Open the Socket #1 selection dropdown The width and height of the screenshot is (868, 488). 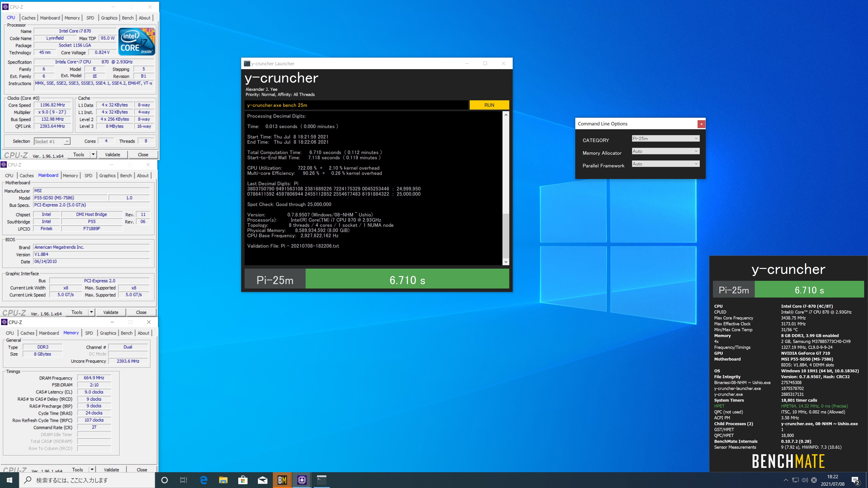[x=52, y=141]
